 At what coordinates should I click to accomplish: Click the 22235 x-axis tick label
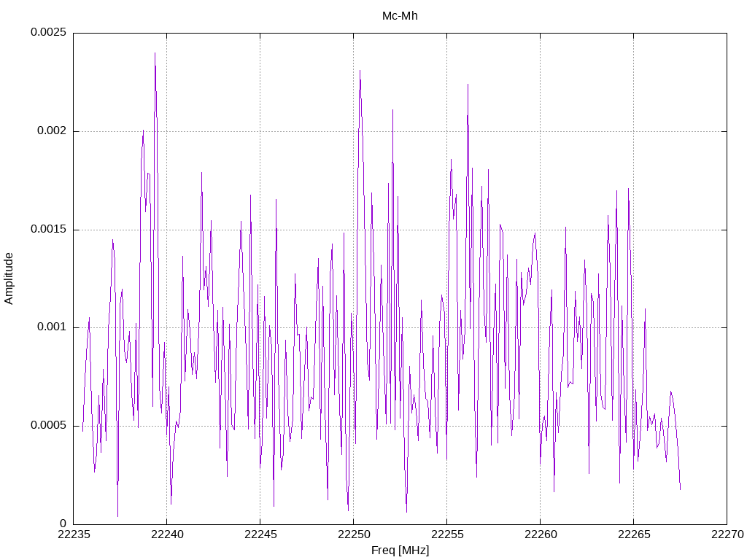tap(73, 534)
